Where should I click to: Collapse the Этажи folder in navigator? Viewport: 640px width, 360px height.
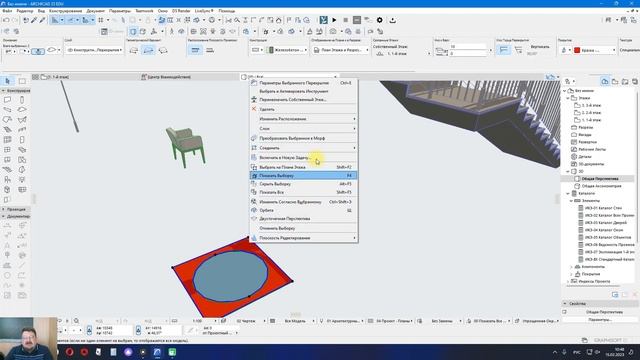568,98
